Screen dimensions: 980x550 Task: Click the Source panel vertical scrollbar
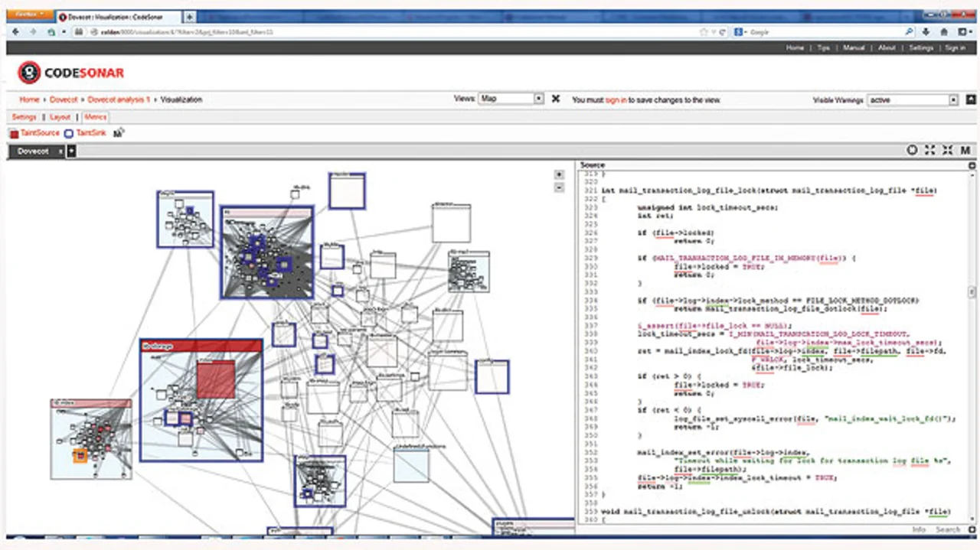coord(972,292)
